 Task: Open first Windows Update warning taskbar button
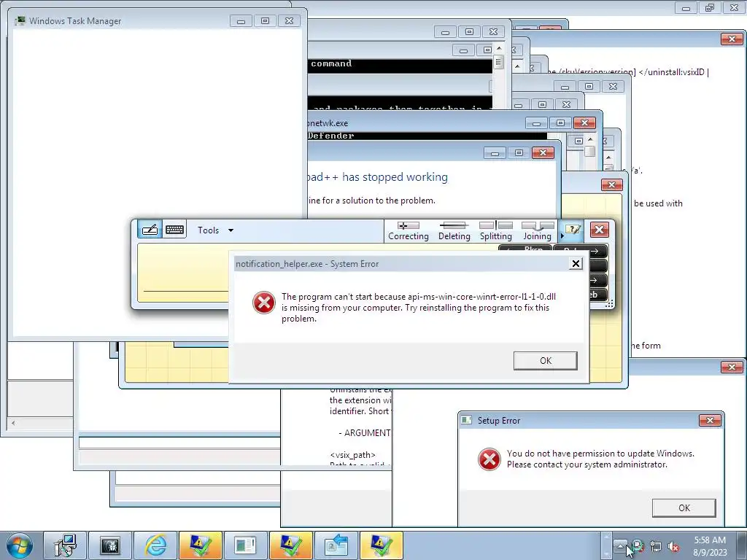[x=200, y=545]
